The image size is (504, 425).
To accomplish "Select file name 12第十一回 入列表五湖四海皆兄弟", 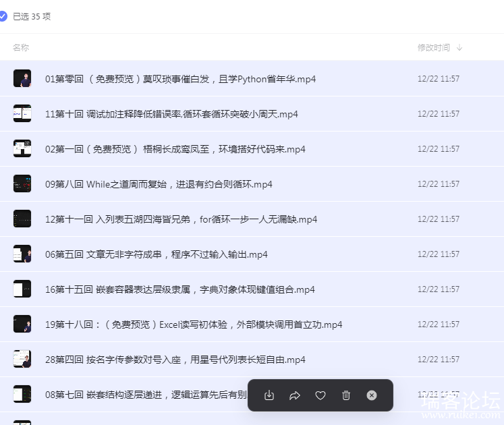I will 181,219.
